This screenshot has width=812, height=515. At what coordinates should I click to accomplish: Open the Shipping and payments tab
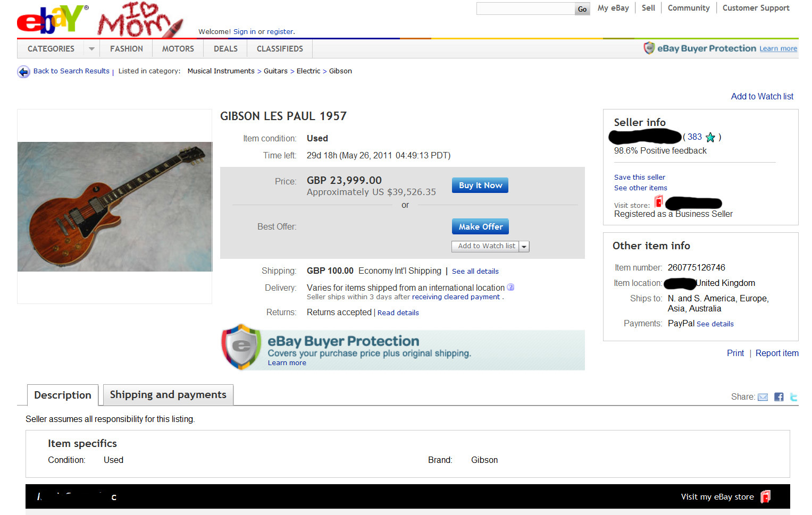coord(168,395)
